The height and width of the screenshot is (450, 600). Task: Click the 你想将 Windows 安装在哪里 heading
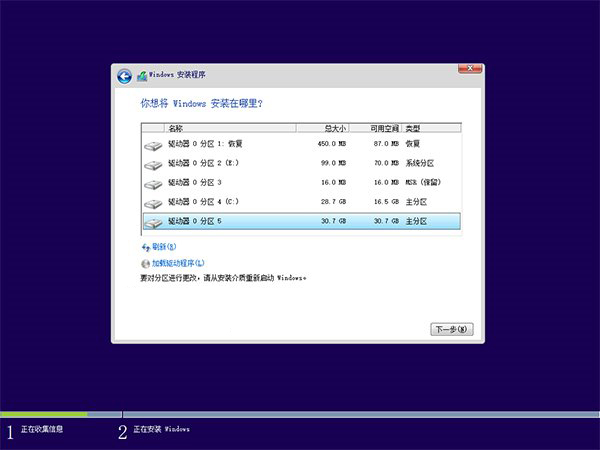pyautogui.click(x=201, y=103)
